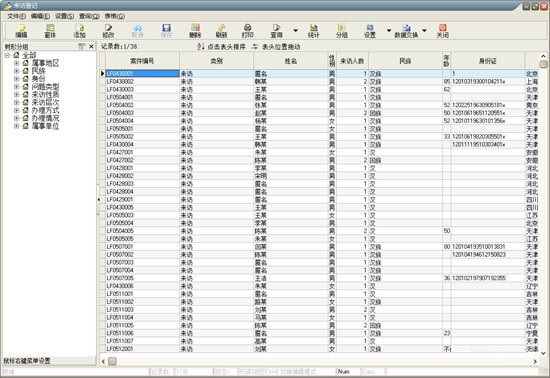Click the 删除 delete record icon
Image resolution: width=550 pixels, height=378 pixels.
[x=195, y=31]
